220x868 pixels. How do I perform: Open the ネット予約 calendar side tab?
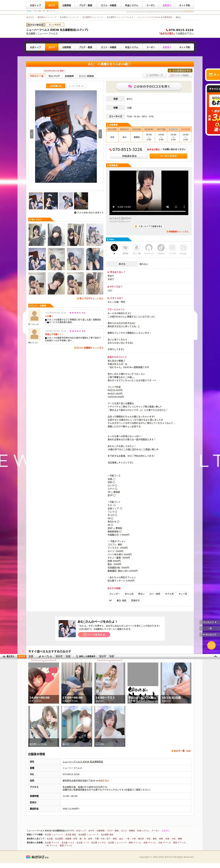pyautogui.click(x=213, y=75)
